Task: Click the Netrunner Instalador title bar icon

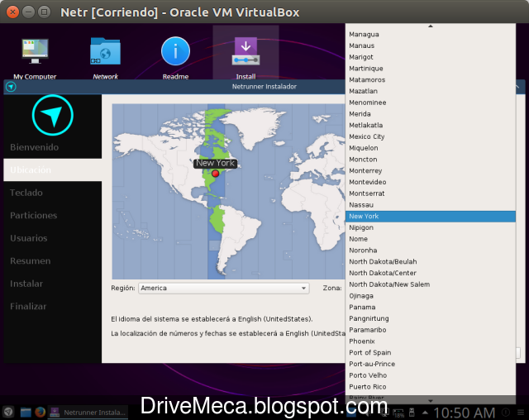Action: click(x=11, y=87)
